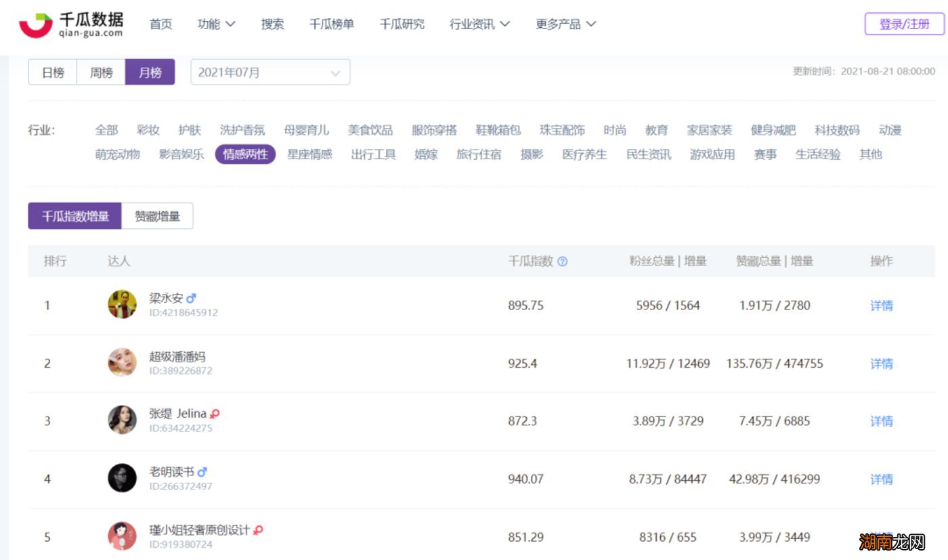Image resolution: width=948 pixels, height=560 pixels.
Task: Toggle ranking to 赞藏增量
Action: (157, 217)
